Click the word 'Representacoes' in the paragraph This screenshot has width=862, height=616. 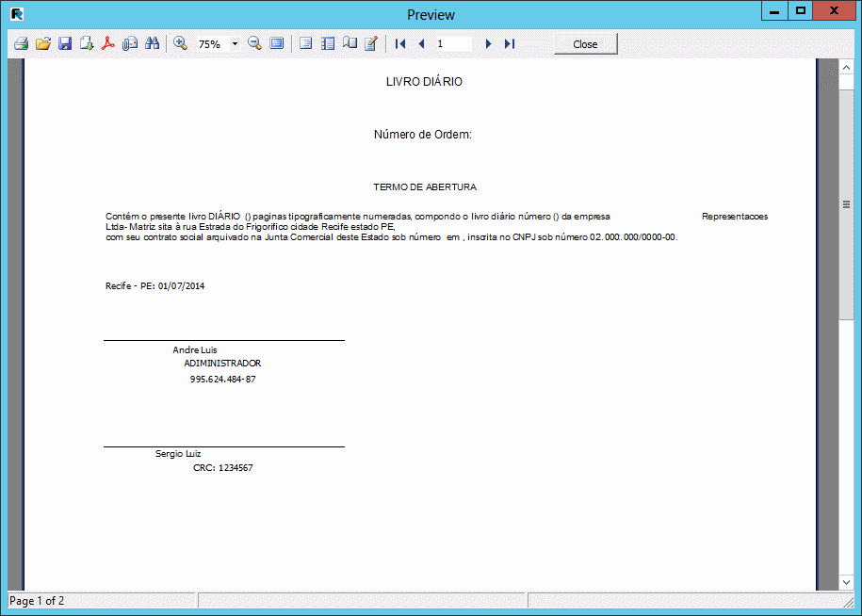click(x=735, y=217)
